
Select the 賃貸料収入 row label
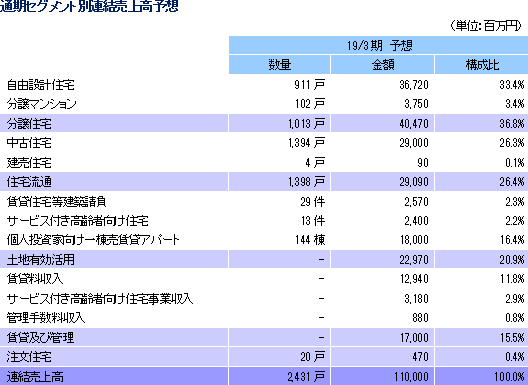(35, 279)
